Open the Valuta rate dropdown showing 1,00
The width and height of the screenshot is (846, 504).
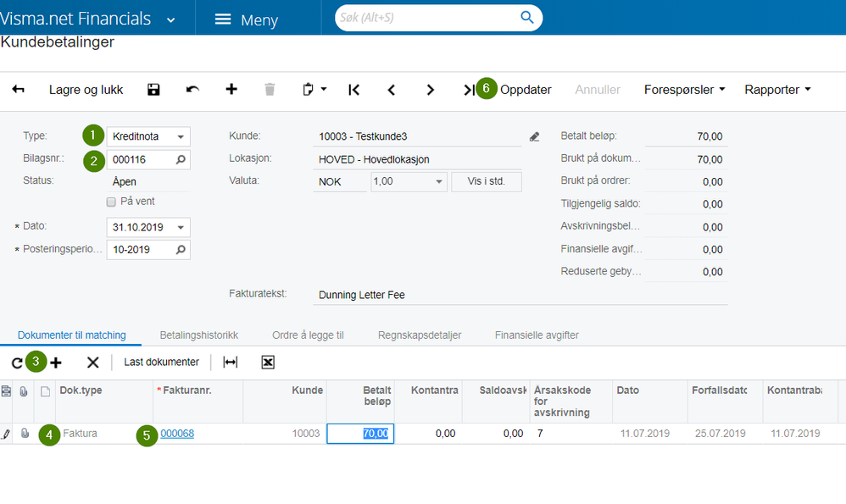[x=439, y=181]
